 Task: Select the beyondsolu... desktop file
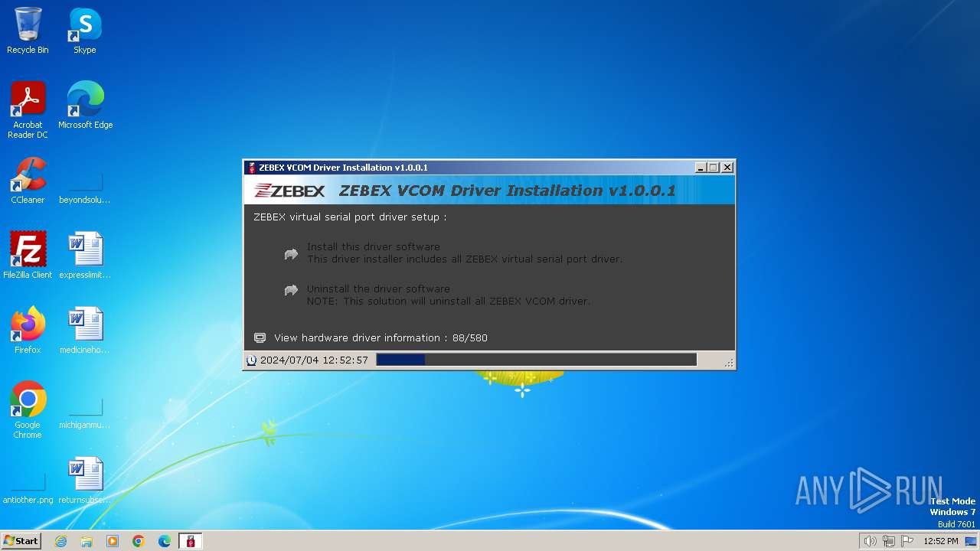[85, 188]
